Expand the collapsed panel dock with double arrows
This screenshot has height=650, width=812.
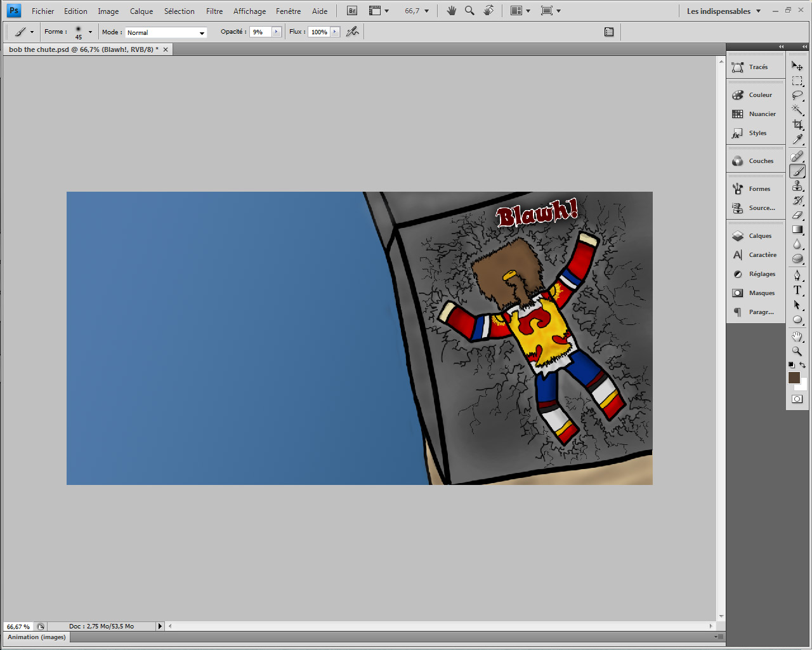click(782, 46)
